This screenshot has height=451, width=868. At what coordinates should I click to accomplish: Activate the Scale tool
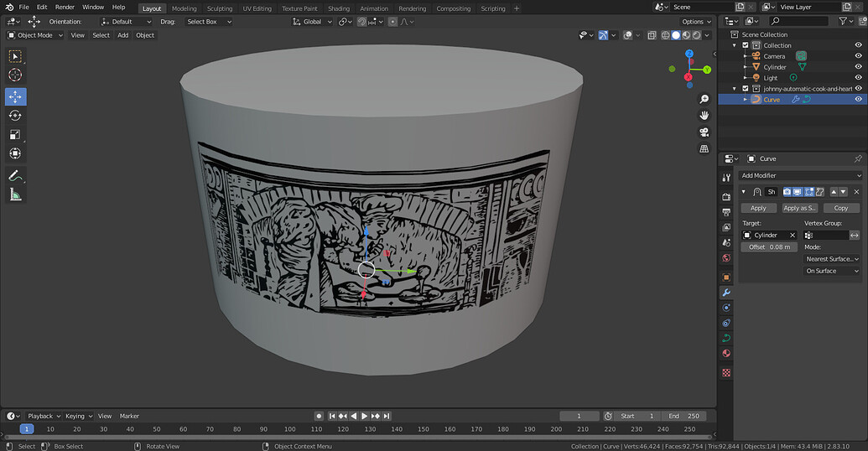[15, 134]
